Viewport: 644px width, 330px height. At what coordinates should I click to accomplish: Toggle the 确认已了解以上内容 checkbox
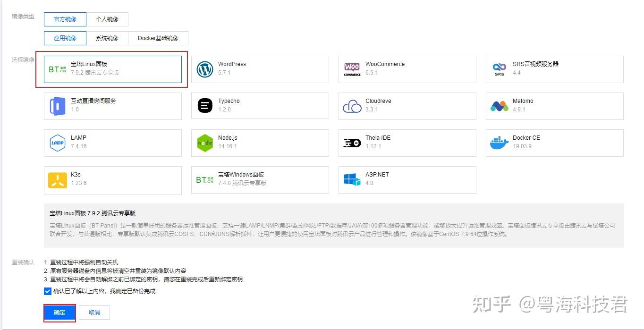48,291
